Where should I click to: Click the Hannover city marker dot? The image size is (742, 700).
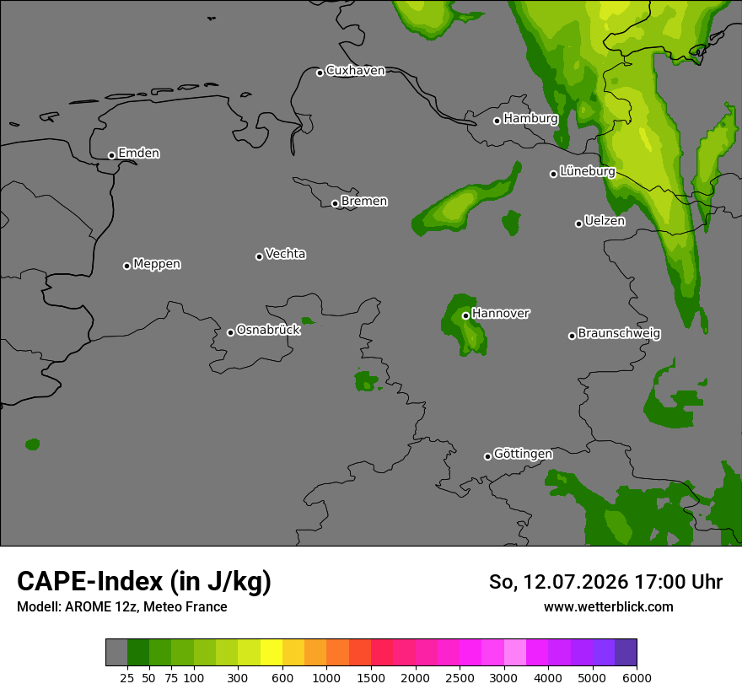(465, 315)
